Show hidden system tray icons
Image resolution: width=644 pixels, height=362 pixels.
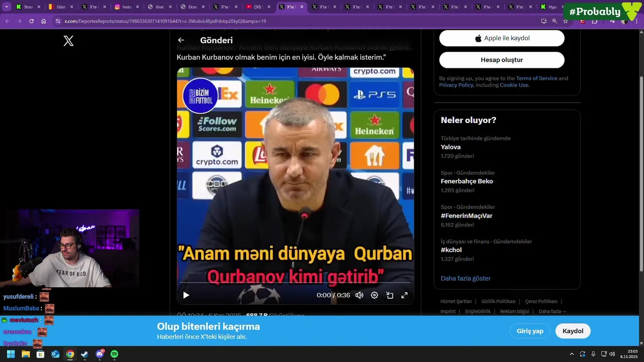click(572, 354)
